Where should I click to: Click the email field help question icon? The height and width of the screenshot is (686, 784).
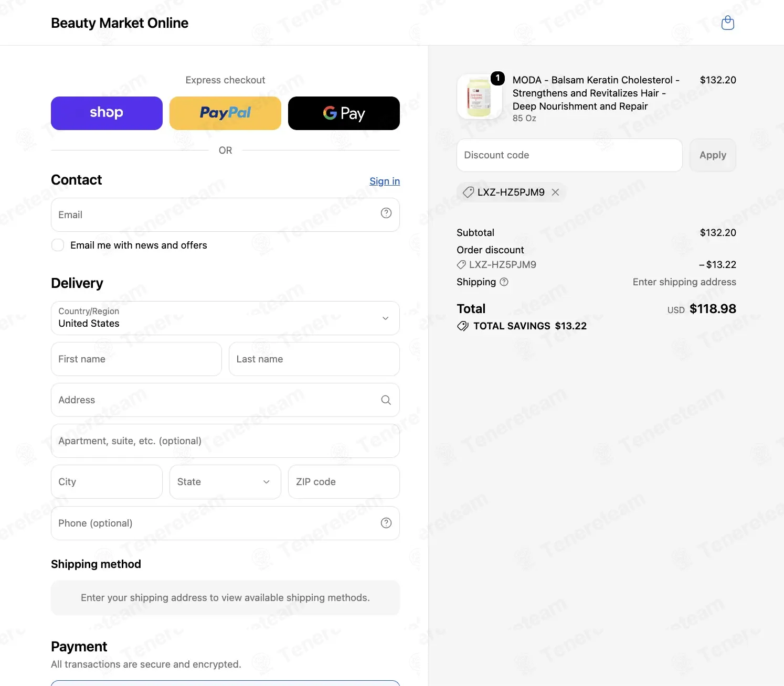pos(386,213)
